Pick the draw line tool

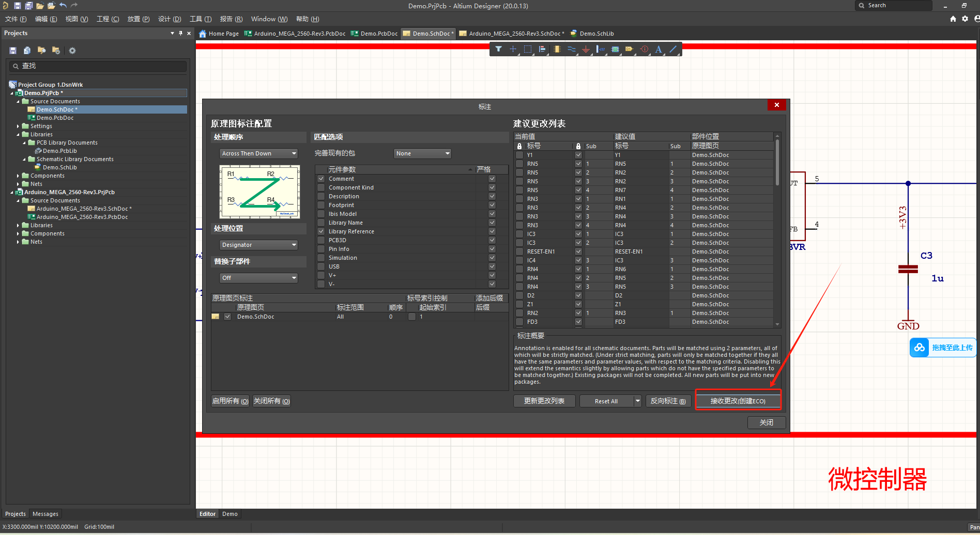673,50
